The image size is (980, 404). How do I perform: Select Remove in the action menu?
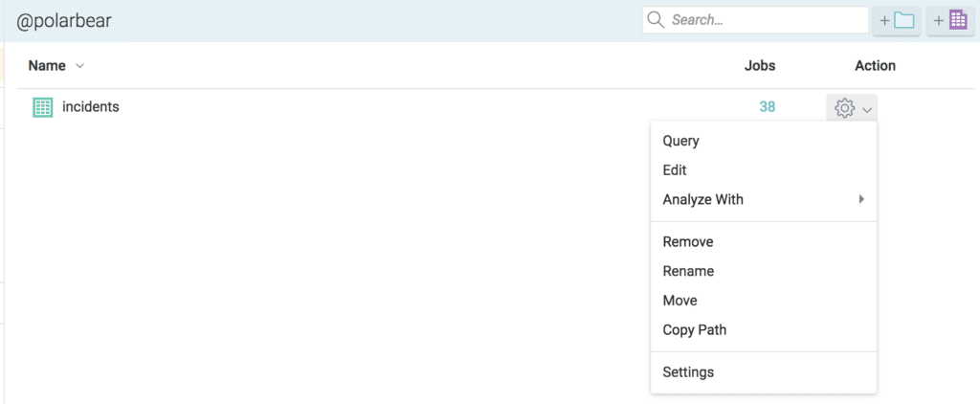tap(764, 241)
